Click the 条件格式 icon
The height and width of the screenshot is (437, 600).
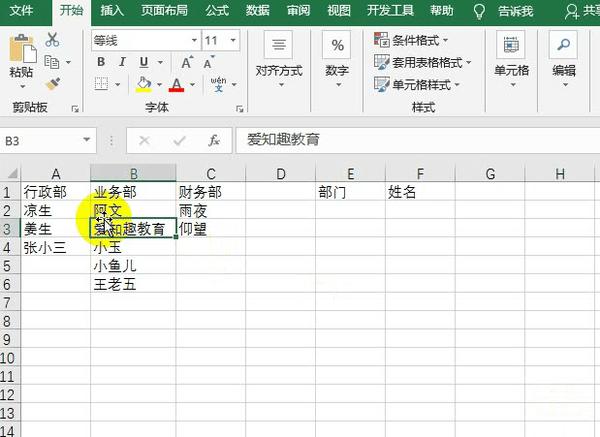382,40
